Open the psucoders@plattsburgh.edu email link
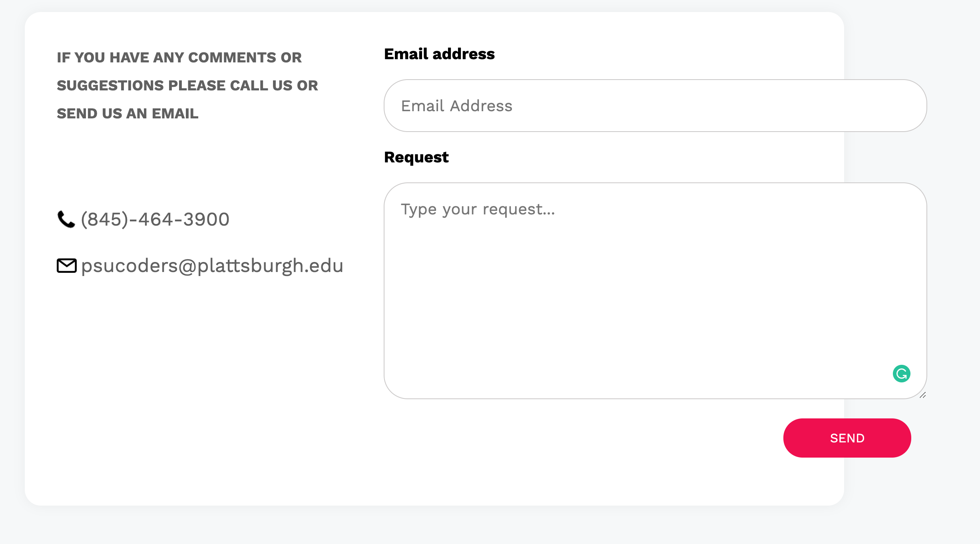Viewport: 980px width, 544px height. [212, 266]
